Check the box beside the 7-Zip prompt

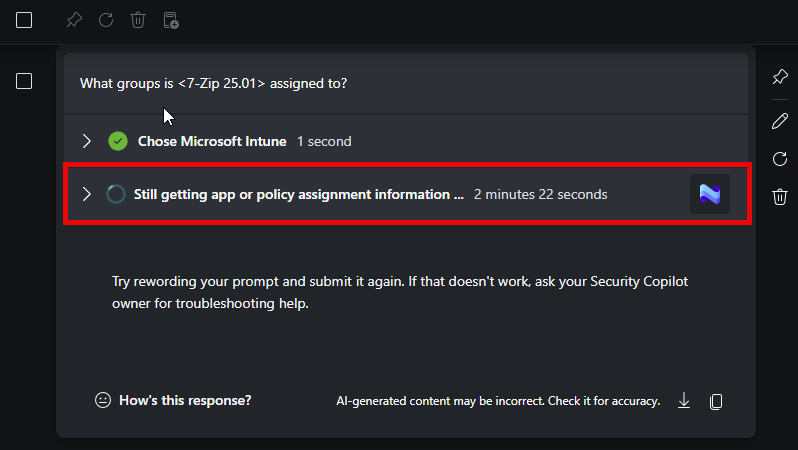point(24,81)
